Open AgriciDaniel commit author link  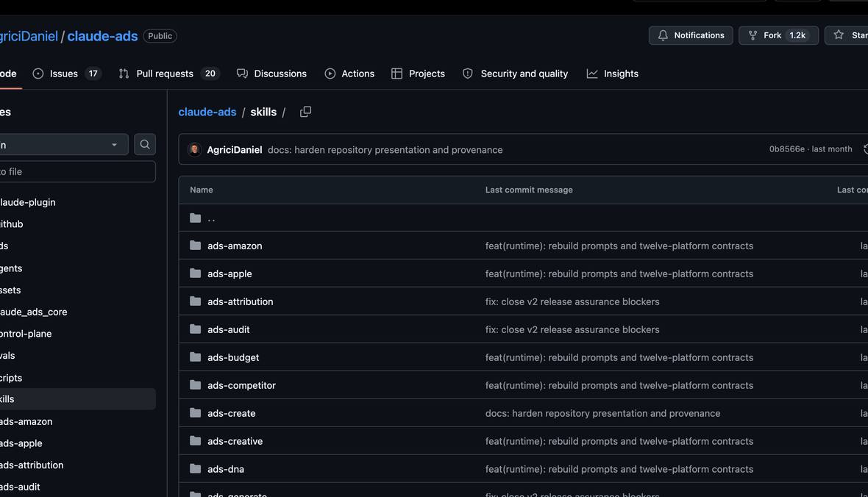234,150
